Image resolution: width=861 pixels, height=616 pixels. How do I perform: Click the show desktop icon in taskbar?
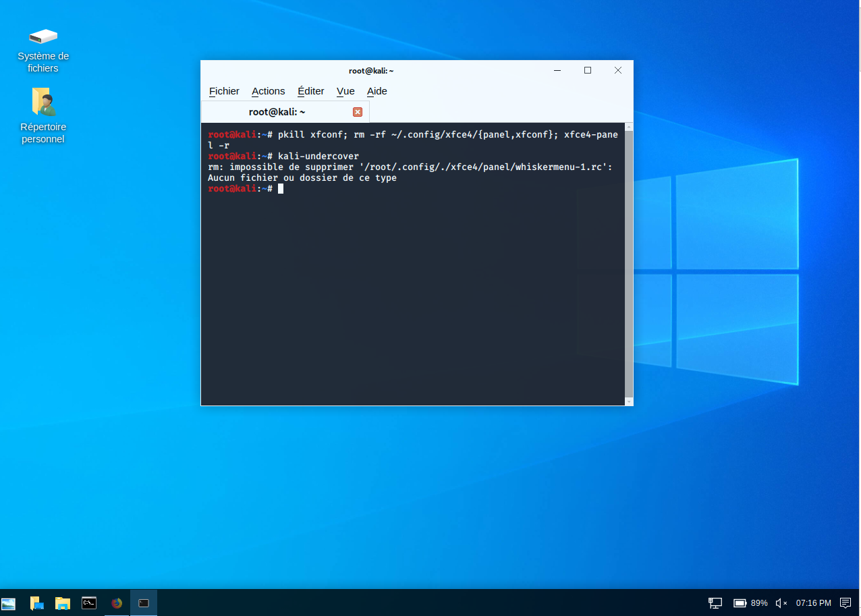pyautogui.click(x=36, y=603)
